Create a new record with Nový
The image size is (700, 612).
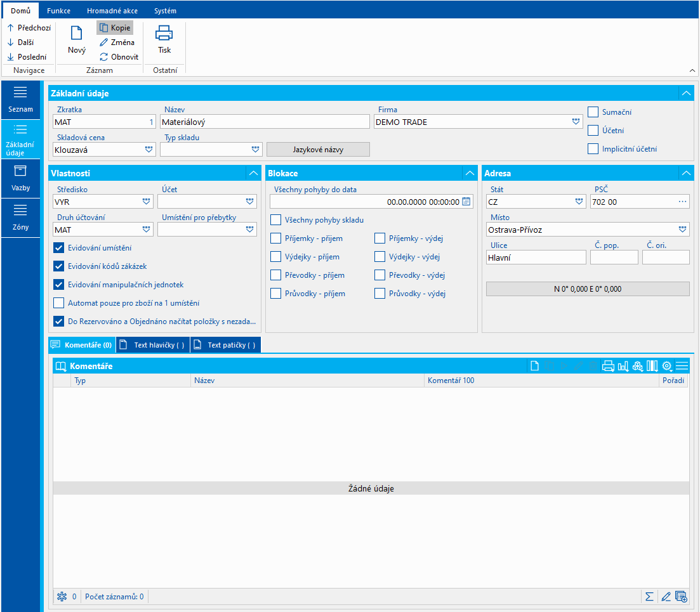(x=77, y=39)
